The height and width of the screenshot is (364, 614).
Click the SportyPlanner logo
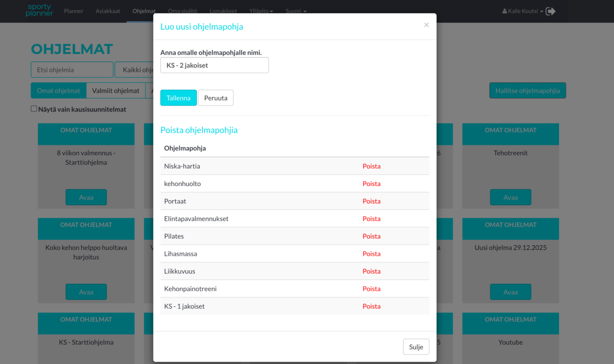coord(39,11)
